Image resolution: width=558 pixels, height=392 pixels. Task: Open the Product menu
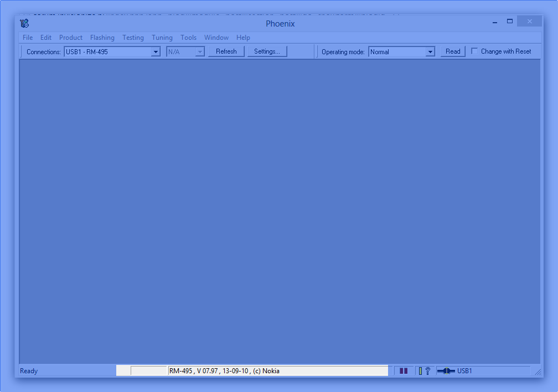71,38
